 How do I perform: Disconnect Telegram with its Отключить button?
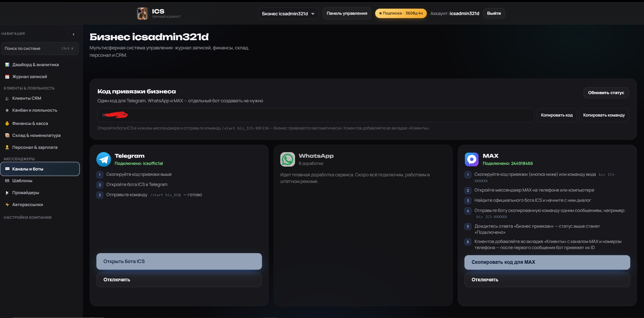coord(179,280)
